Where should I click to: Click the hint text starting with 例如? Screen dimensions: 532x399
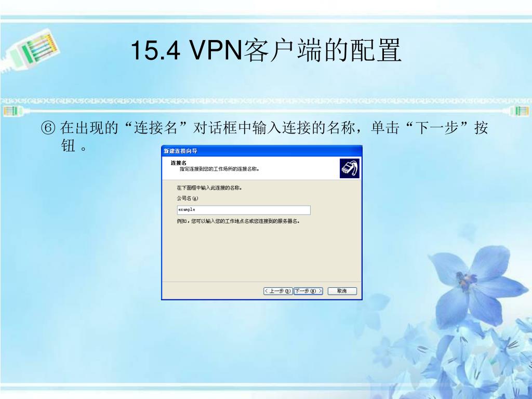click(238, 221)
